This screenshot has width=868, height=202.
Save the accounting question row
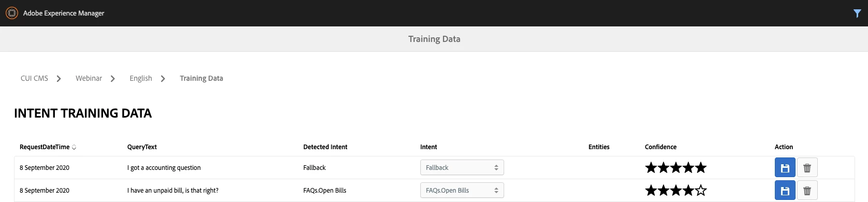pyautogui.click(x=785, y=168)
